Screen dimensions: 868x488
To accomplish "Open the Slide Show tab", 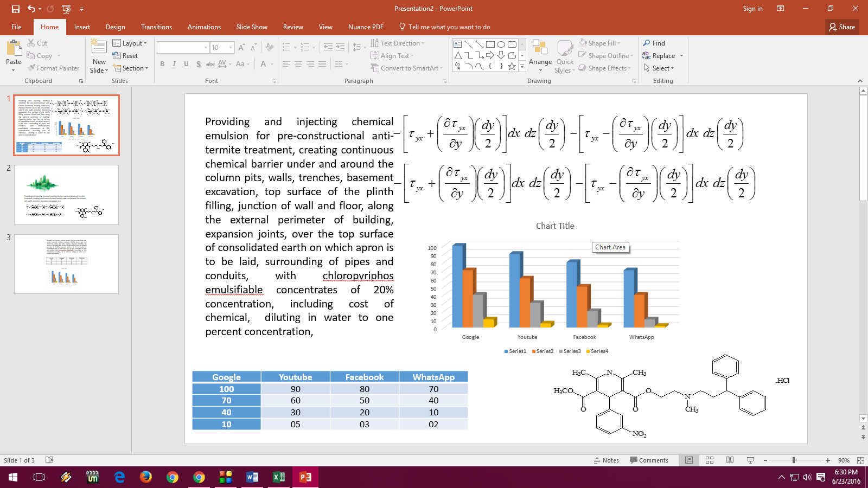I will tap(251, 27).
